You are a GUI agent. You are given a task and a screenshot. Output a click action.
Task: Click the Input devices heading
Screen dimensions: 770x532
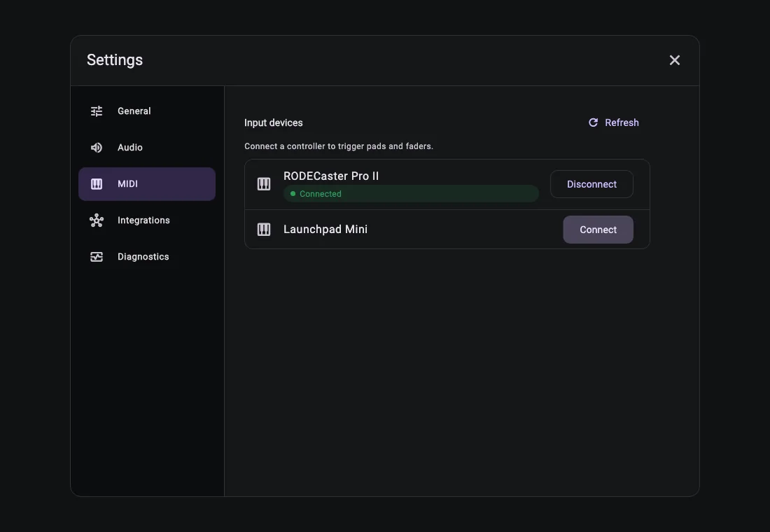274,122
